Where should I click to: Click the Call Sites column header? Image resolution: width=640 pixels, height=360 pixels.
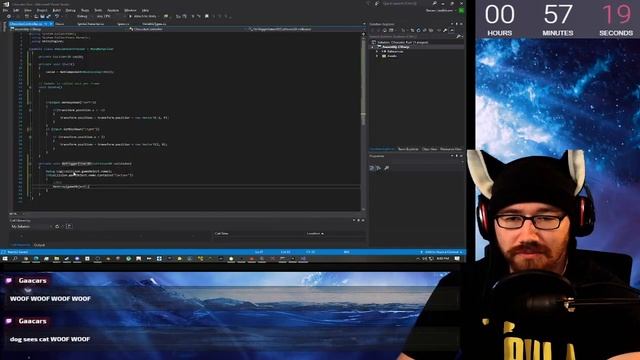pos(222,233)
